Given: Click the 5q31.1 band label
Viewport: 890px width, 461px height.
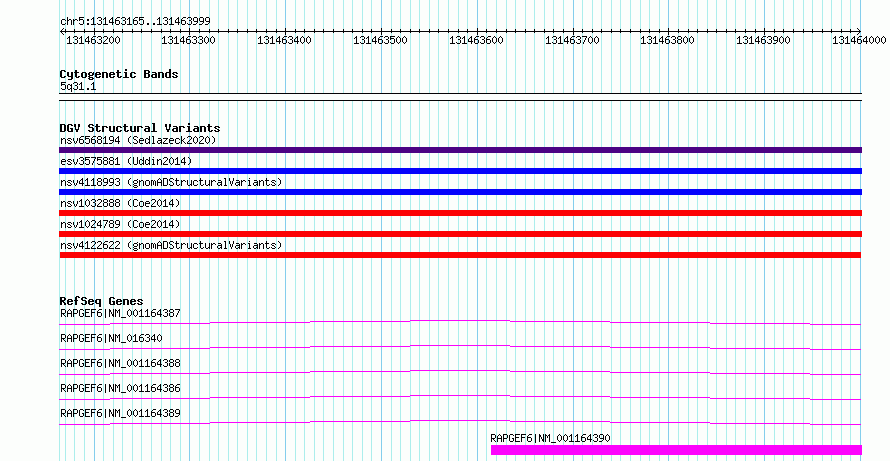Looking at the screenshot, I should coord(78,87).
